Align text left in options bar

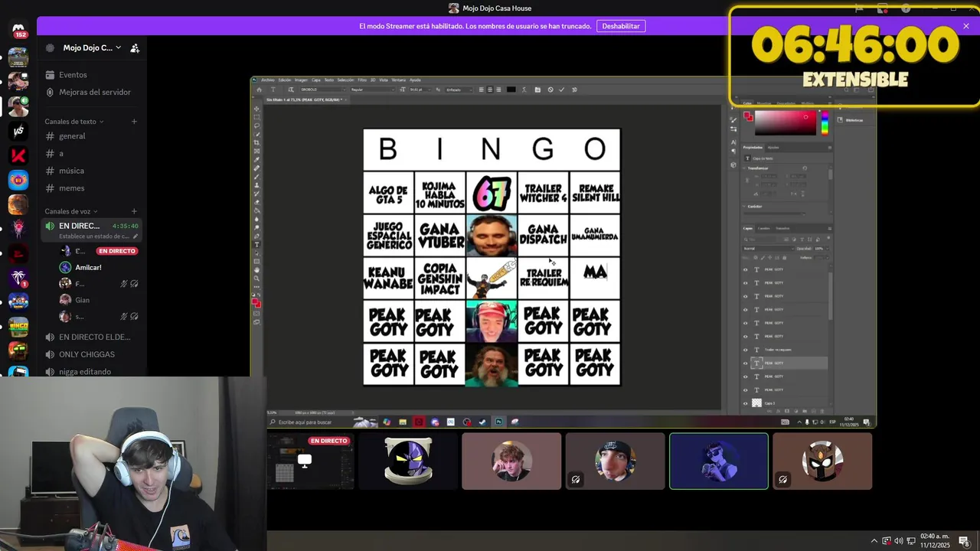click(482, 90)
